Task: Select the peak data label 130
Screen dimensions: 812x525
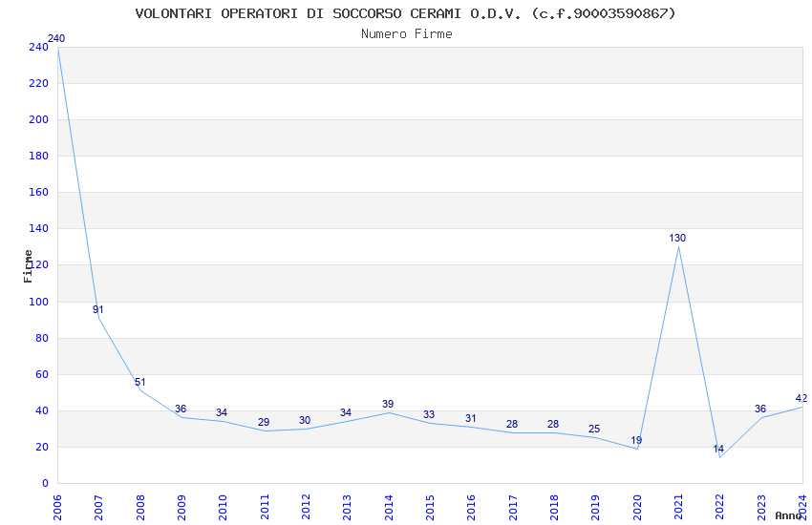Action: (677, 238)
